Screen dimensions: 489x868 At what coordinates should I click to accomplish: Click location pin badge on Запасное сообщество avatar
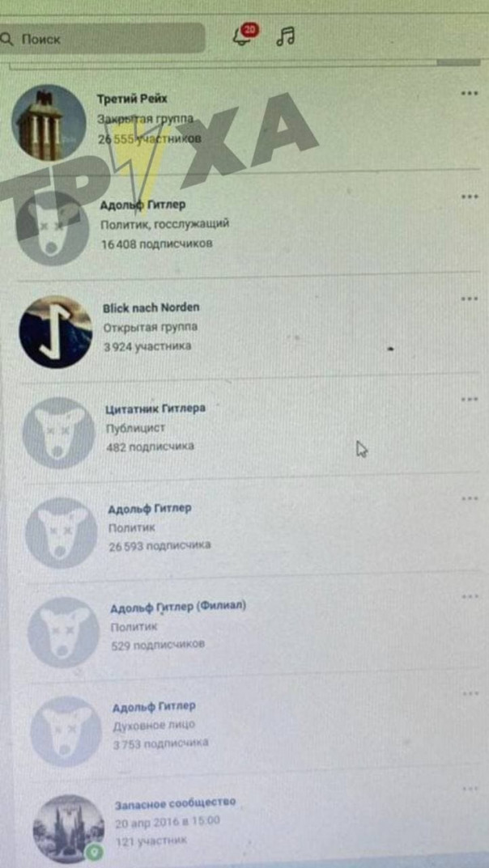[94, 853]
